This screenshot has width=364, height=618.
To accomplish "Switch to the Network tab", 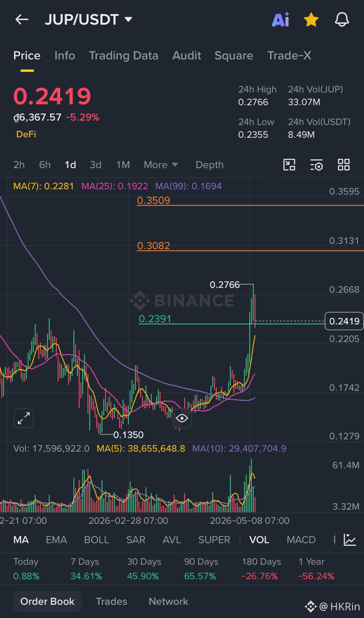I will click(x=168, y=601).
